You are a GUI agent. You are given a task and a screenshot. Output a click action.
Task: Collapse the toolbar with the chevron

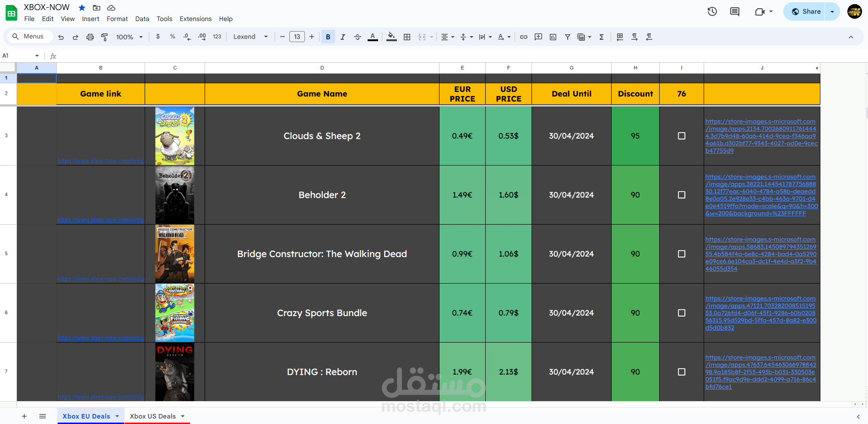coord(851,37)
